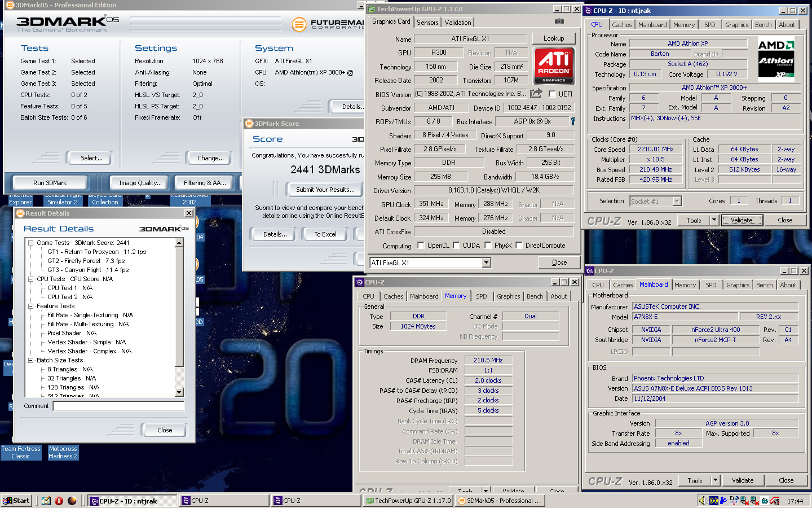Click the Result Details scrollbar up arrow
This screenshot has height=508, width=812.
click(x=179, y=243)
